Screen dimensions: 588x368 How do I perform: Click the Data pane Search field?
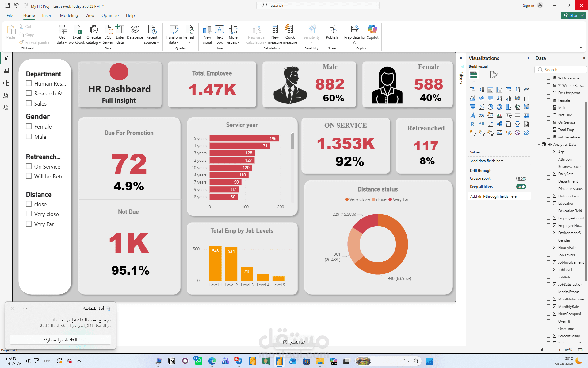click(x=561, y=70)
